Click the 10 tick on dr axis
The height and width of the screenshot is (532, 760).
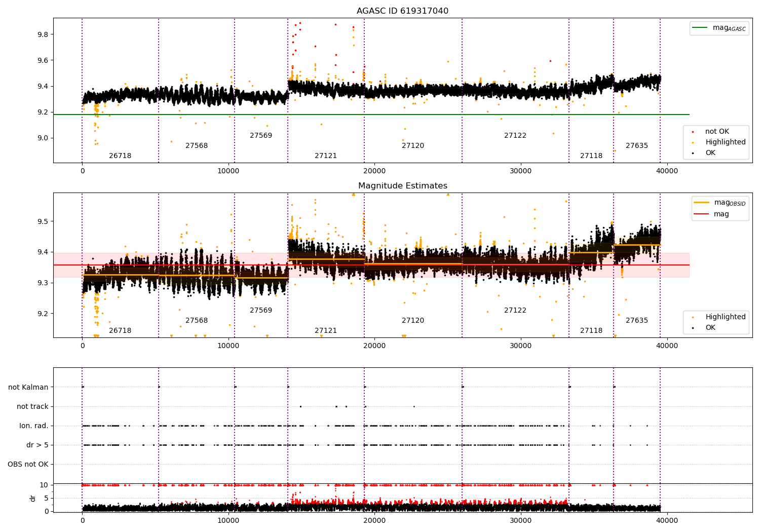pyautogui.click(x=44, y=485)
